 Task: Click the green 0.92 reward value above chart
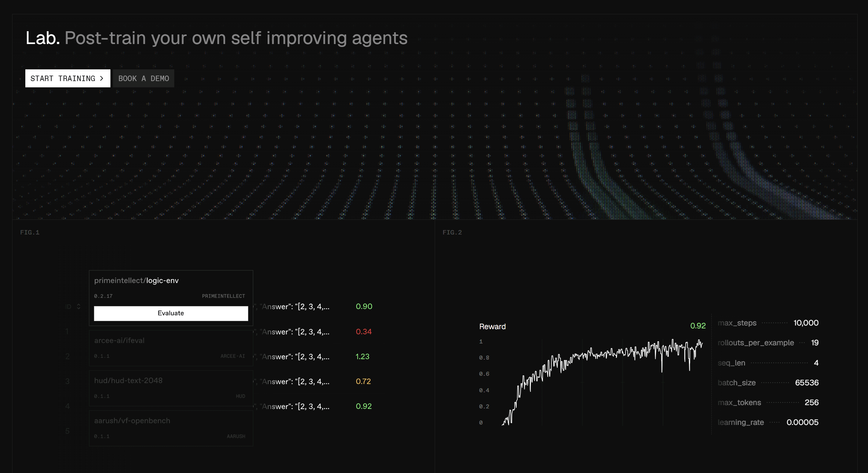[698, 326]
